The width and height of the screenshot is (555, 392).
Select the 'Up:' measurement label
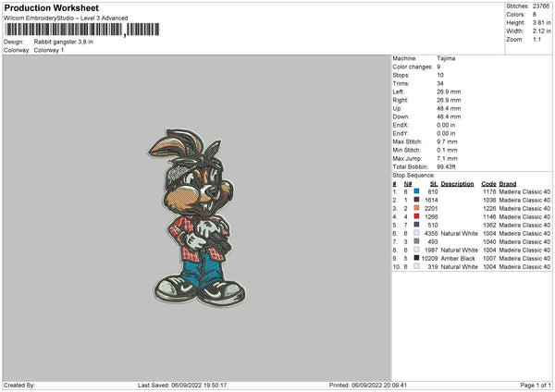point(397,108)
